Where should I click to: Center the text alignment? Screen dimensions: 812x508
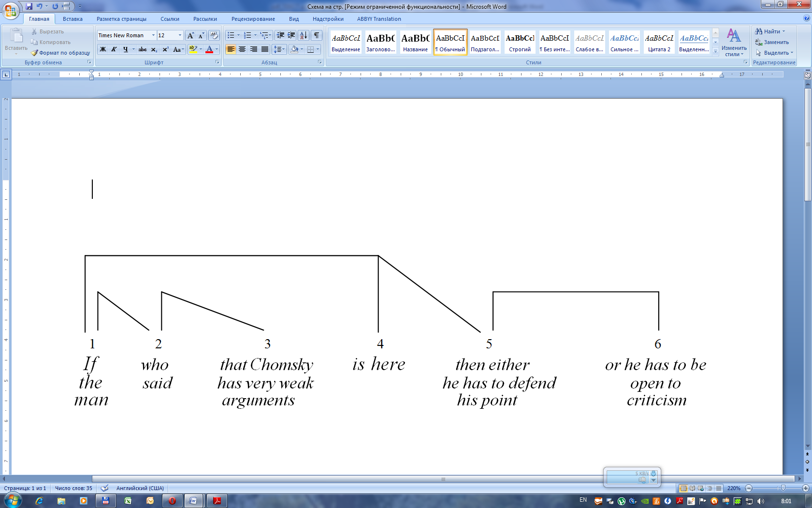pyautogui.click(x=242, y=49)
